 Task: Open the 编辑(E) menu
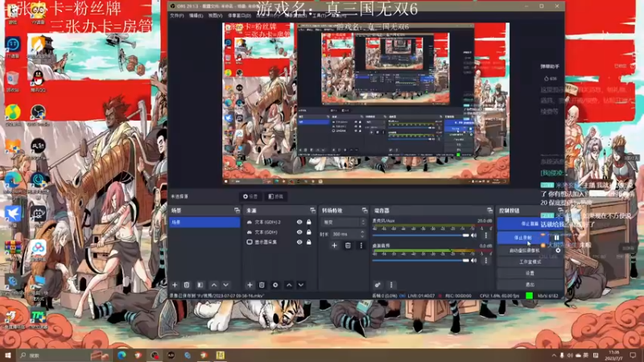[x=196, y=15]
